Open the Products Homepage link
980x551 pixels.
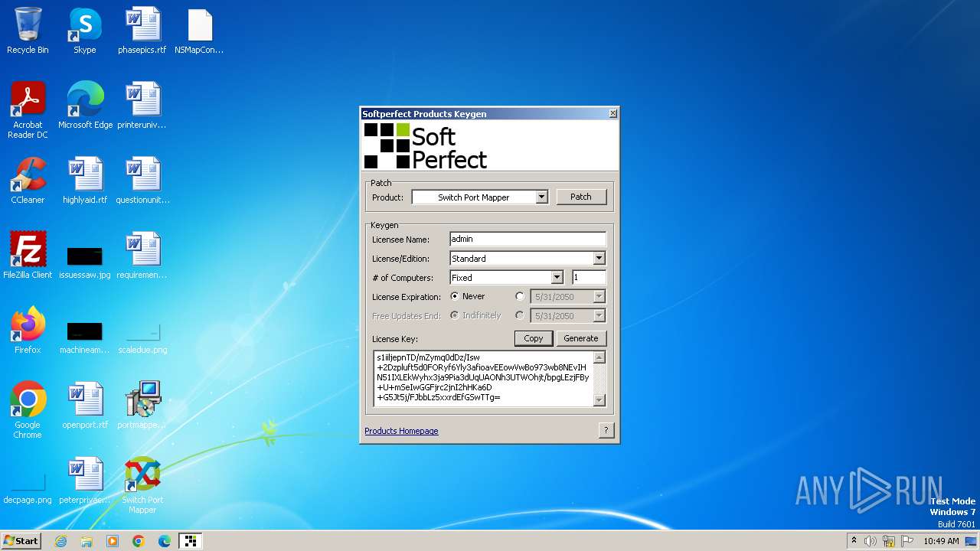[x=401, y=431]
